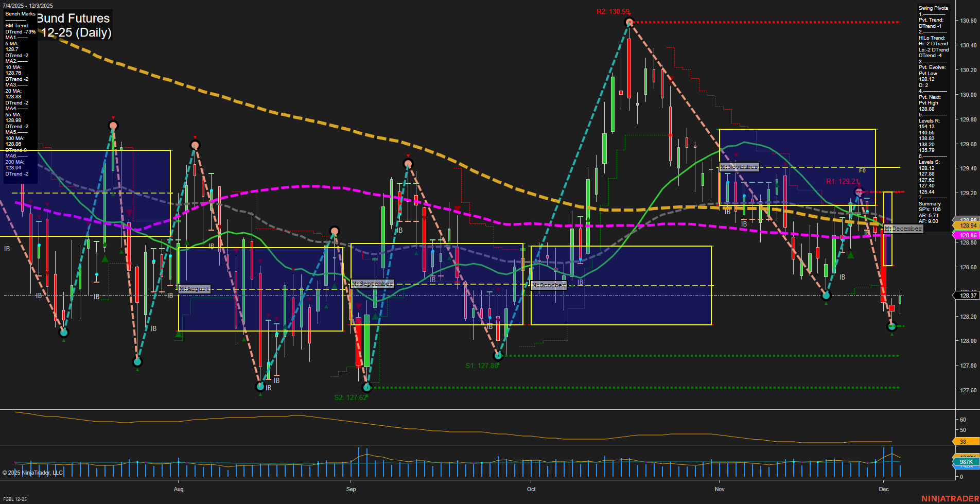Select the M:November month label
The width and height of the screenshot is (980, 504).
point(739,167)
